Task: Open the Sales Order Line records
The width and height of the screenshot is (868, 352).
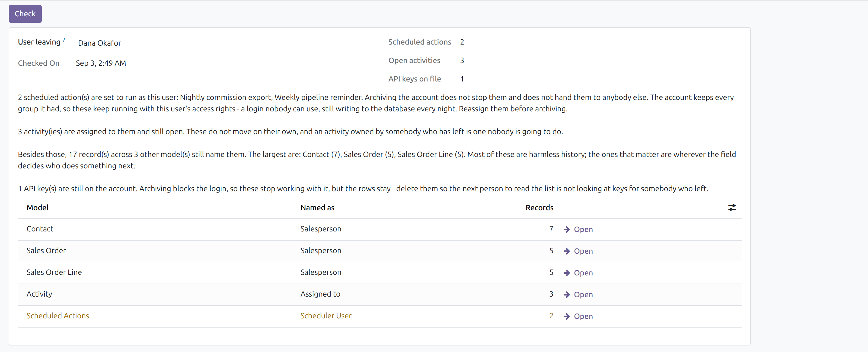Action: click(x=578, y=273)
